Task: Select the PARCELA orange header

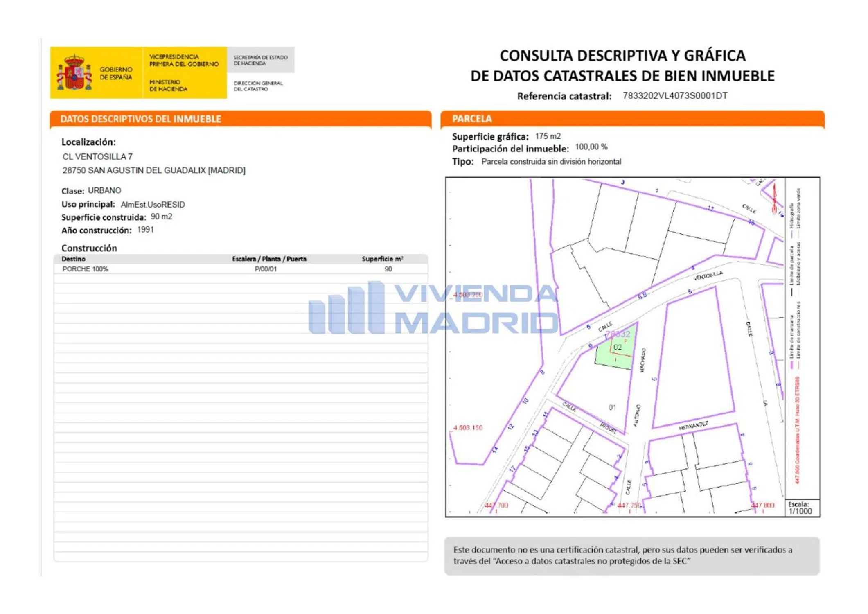Action: pos(471,119)
